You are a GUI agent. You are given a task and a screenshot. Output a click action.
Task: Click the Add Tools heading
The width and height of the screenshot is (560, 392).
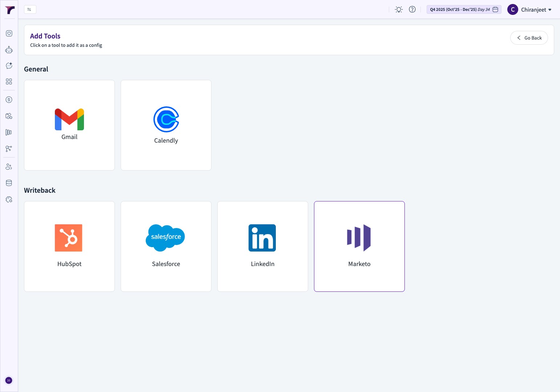click(x=45, y=36)
